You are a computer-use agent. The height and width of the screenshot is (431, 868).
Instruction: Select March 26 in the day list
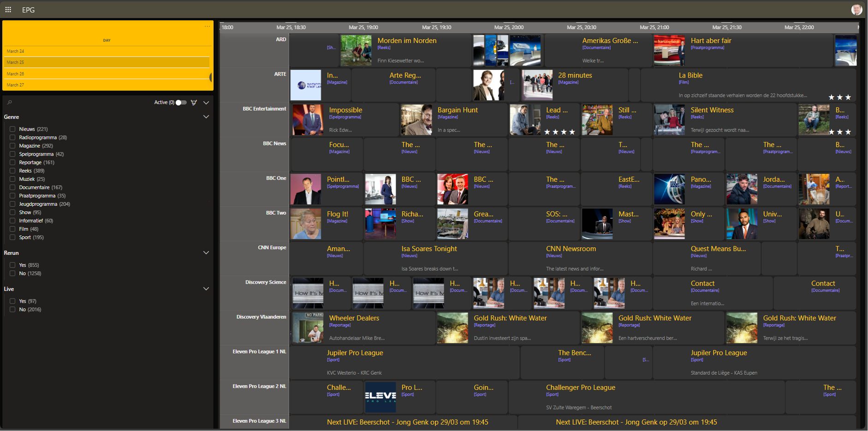(x=107, y=74)
